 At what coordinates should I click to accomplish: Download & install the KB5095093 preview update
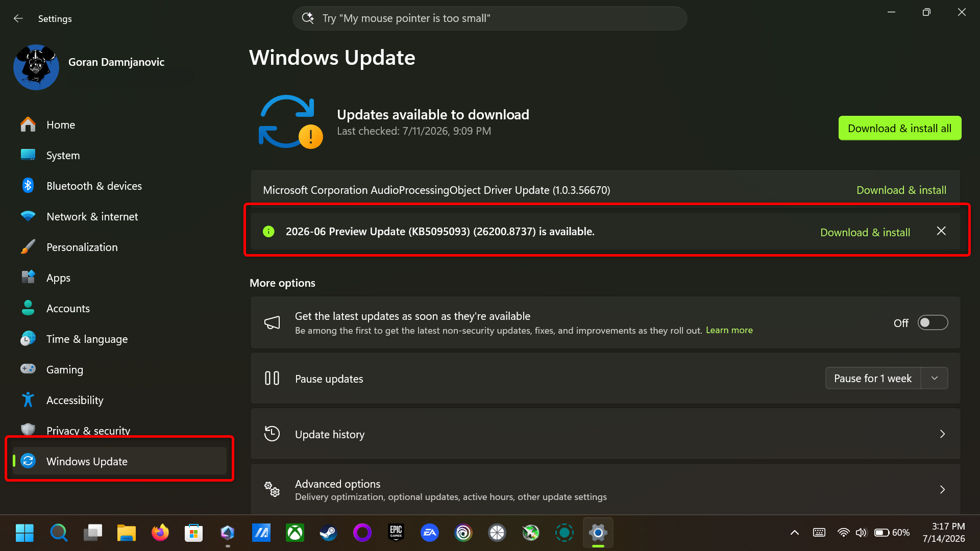point(865,232)
